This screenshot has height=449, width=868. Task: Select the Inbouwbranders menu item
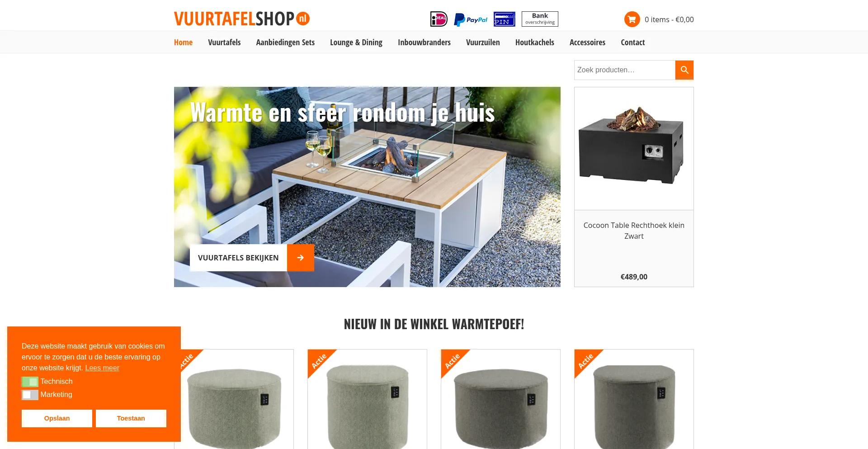coord(424,42)
